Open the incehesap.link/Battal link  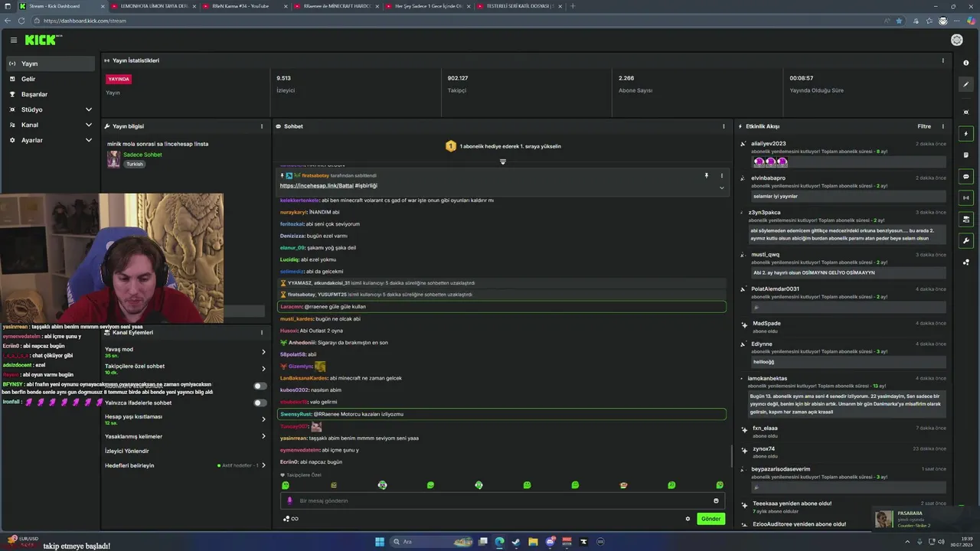pyautogui.click(x=316, y=185)
